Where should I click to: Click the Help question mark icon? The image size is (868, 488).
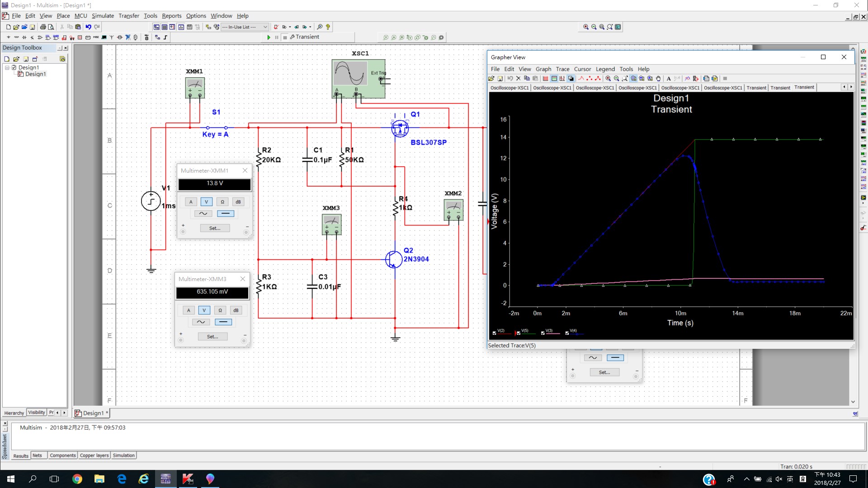coord(328,27)
